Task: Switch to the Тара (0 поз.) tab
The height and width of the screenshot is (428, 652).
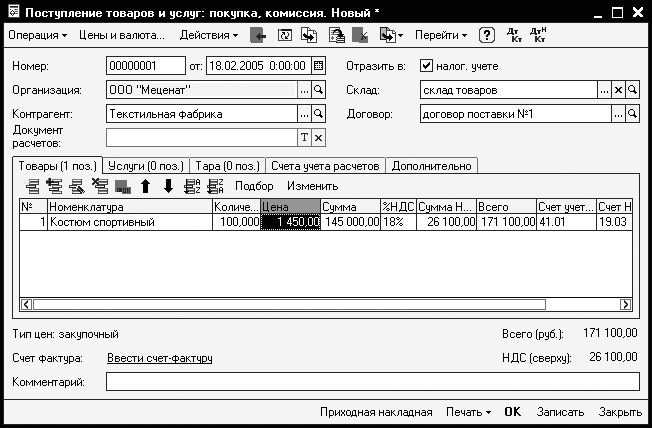Action: 227,166
